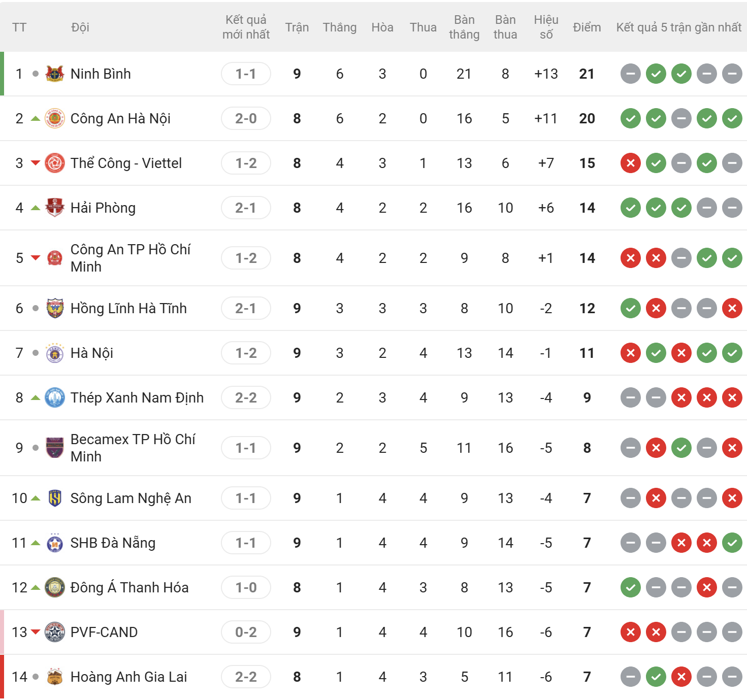
Task: Click the Công An Hà Nội logo
Action: pos(55,118)
